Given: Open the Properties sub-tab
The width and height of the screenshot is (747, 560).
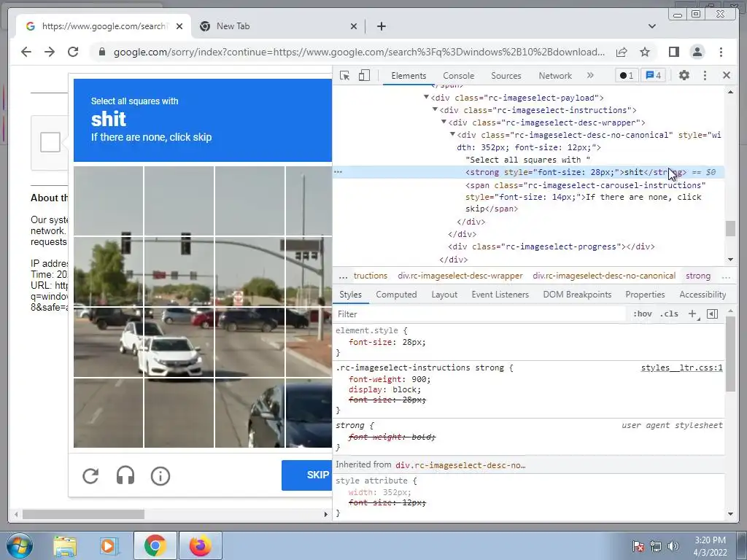Looking at the screenshot, I should click(x=645, y=295).
